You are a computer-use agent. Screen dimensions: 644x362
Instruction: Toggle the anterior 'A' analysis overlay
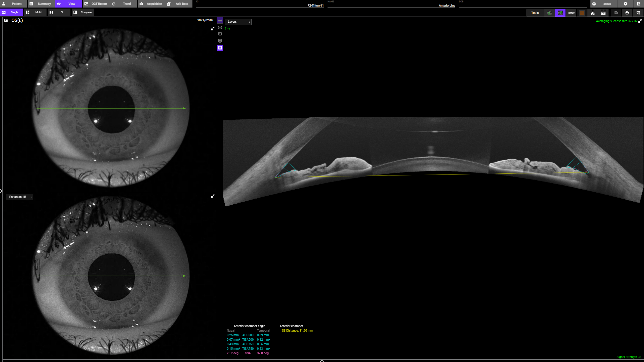pyautogui.click(x=220, y=48)
